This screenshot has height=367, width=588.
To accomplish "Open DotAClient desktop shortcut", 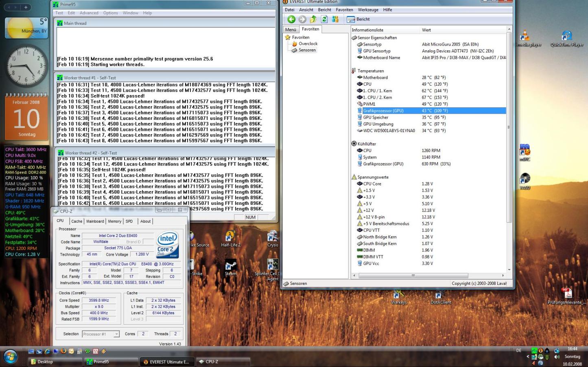I will tap(441, 297).
